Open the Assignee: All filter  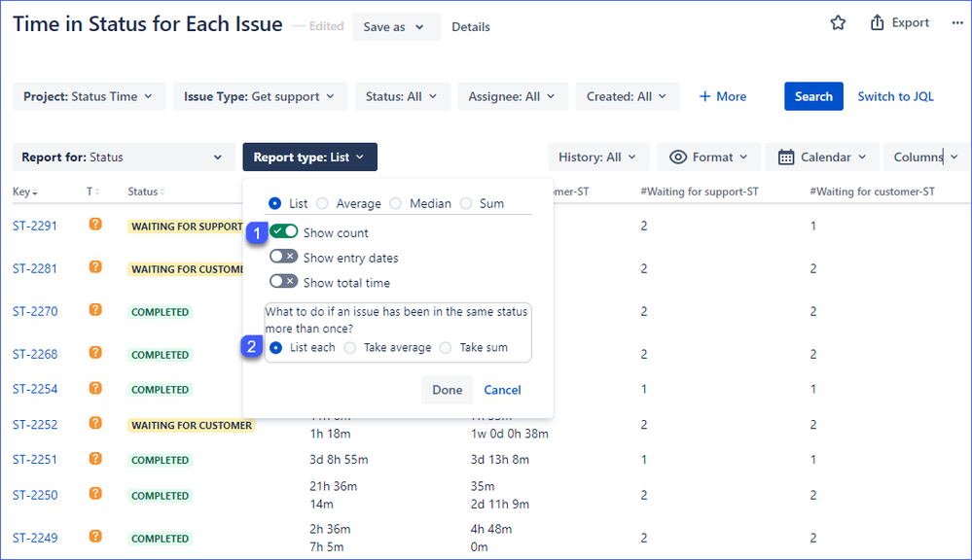pyautogui.click(x=513, y=96)
